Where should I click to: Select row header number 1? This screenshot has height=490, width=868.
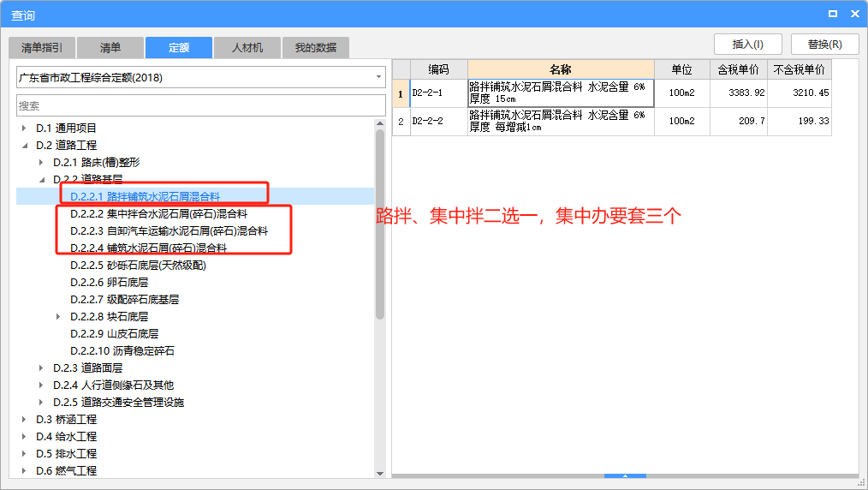pos(401,93)
